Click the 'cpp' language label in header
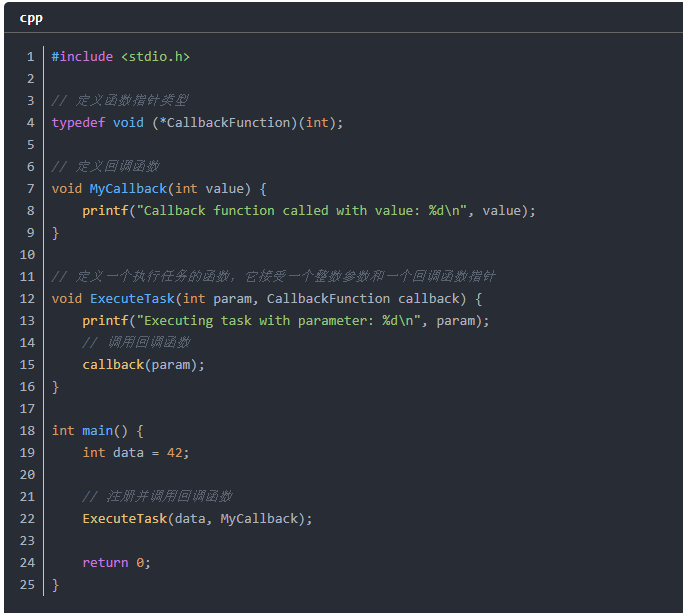 31,18
